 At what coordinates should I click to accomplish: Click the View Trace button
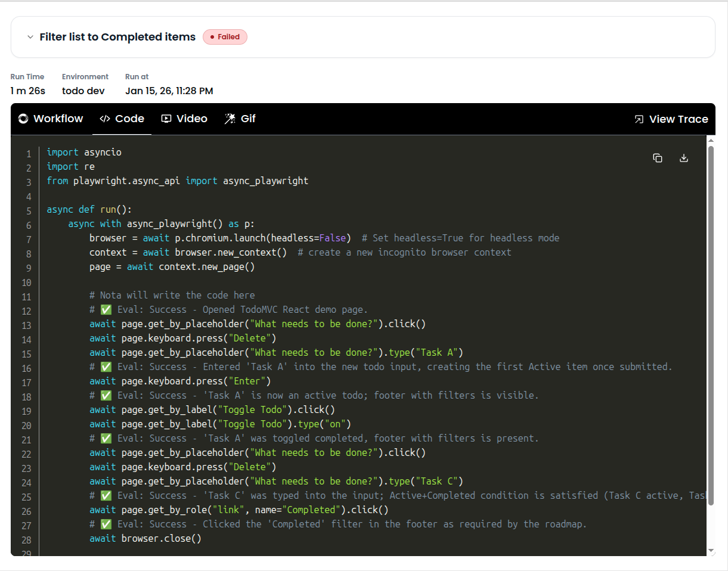[671, 119]
